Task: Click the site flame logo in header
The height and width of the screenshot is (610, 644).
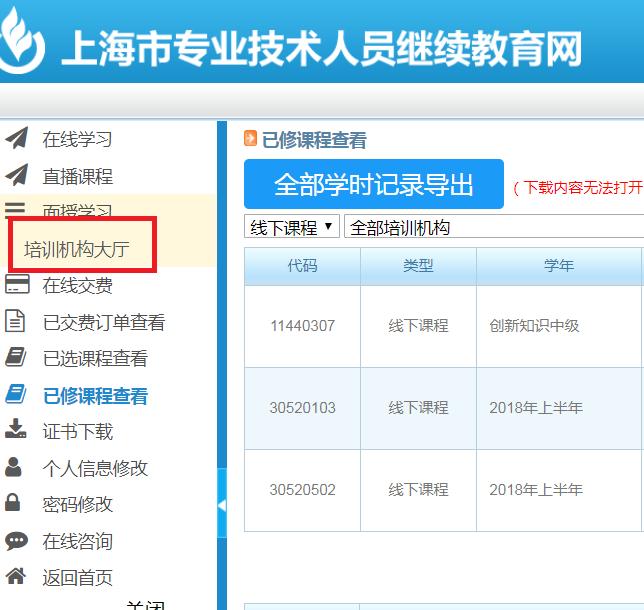Action: tap(21, 41)
